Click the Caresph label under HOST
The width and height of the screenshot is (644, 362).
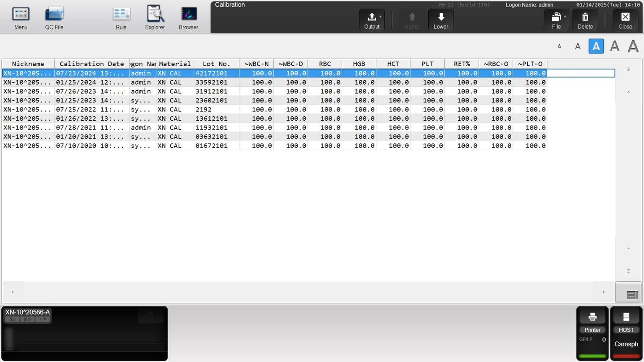pos(626,344)
